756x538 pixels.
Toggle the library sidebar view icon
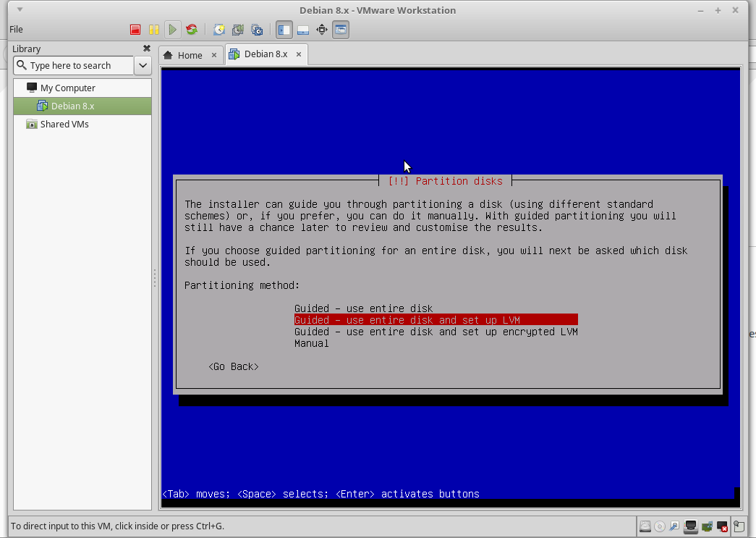coord(284,30)
